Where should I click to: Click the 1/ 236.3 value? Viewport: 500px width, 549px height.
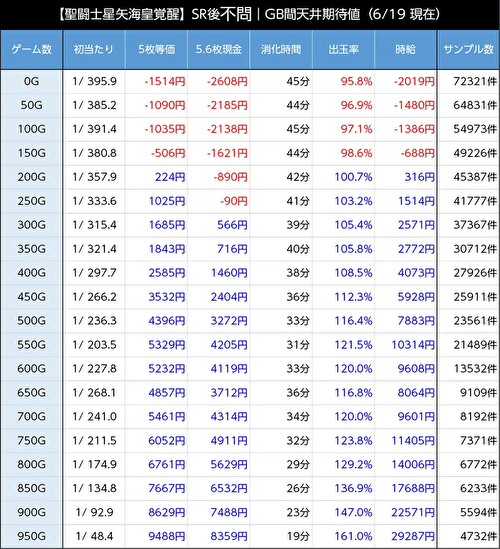94,321
